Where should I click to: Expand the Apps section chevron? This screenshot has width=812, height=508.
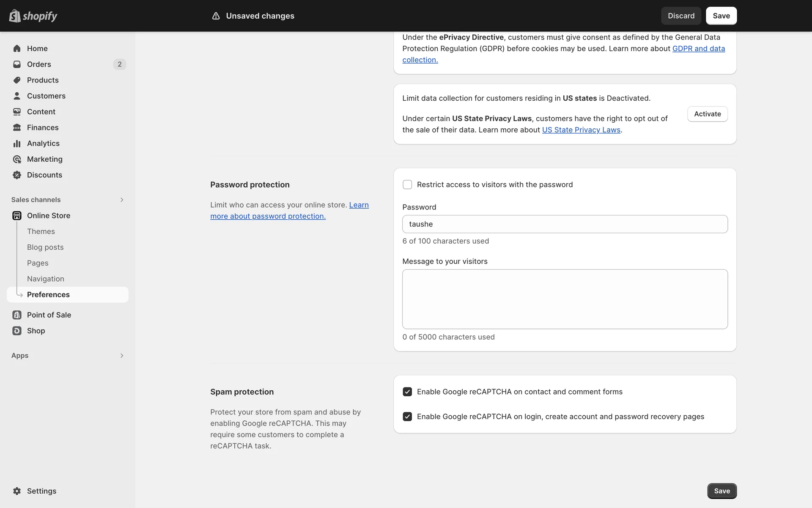[122, 356]
